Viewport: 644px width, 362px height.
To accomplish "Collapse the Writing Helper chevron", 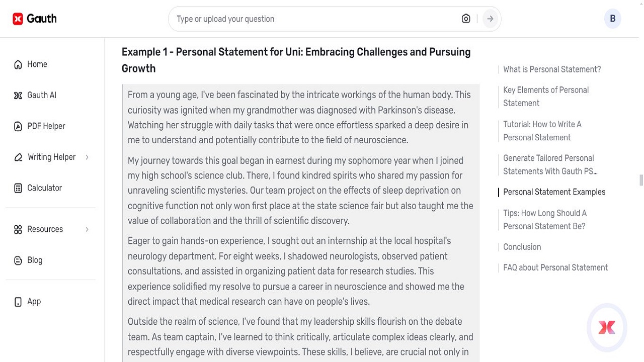I will tap(87, 157).
